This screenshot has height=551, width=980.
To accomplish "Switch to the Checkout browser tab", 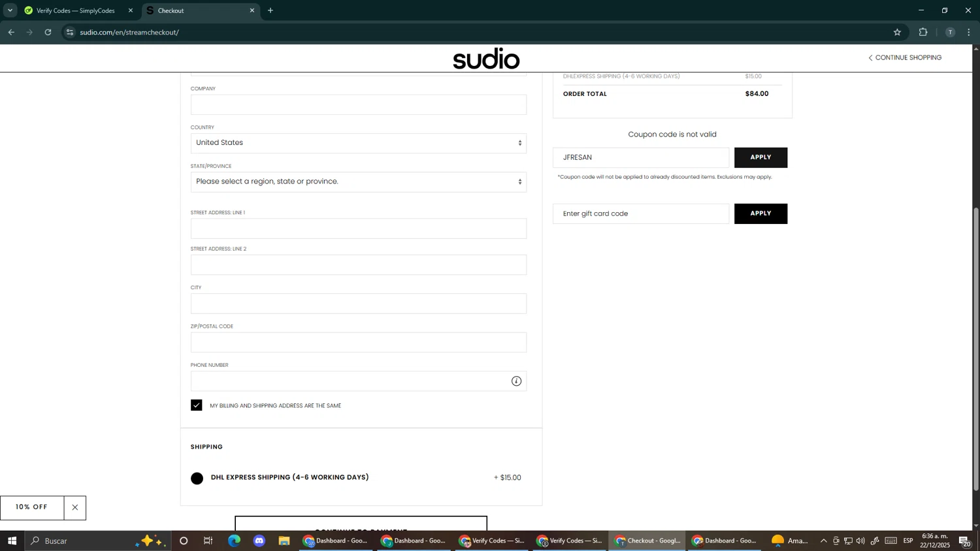I will click(x=199, y=10).
